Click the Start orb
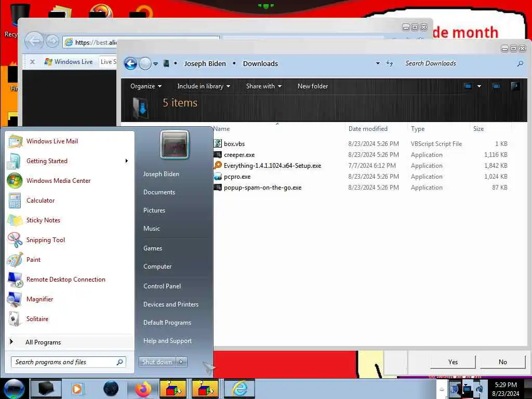The image size is (532, 399). (14, 389)
